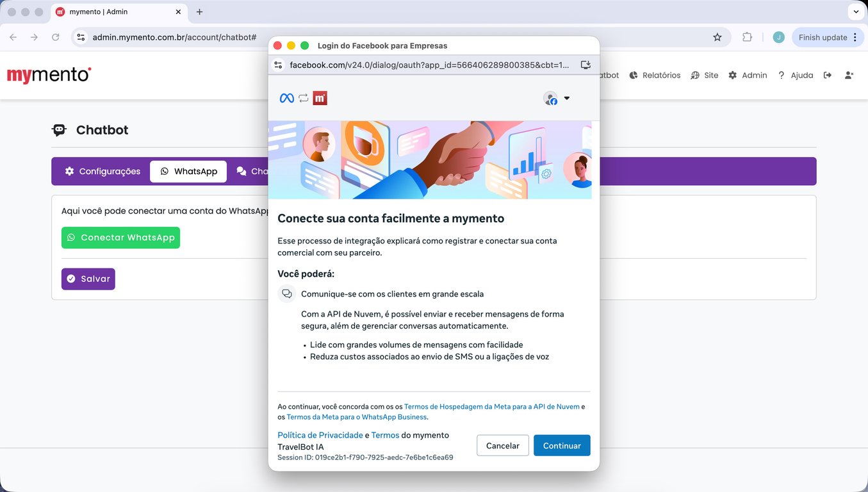Screen dimensions: 868x492
Task: Click the chat bubbles icon in popup
Action: [x=287, y=294]
